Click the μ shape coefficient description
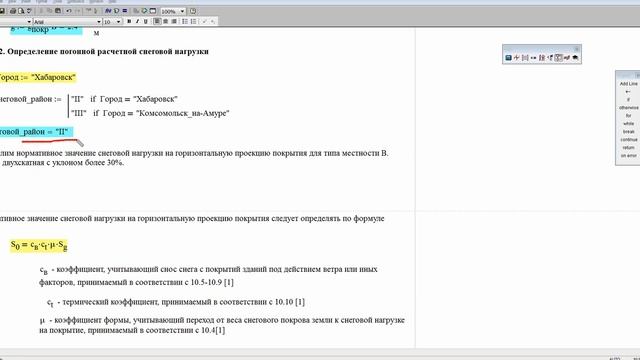 coord(222,325)
